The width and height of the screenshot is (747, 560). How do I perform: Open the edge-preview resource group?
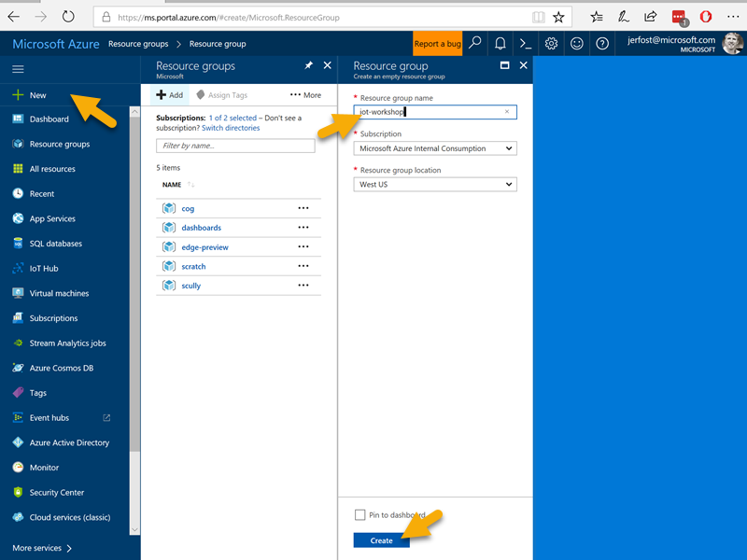tap(204, 247)
